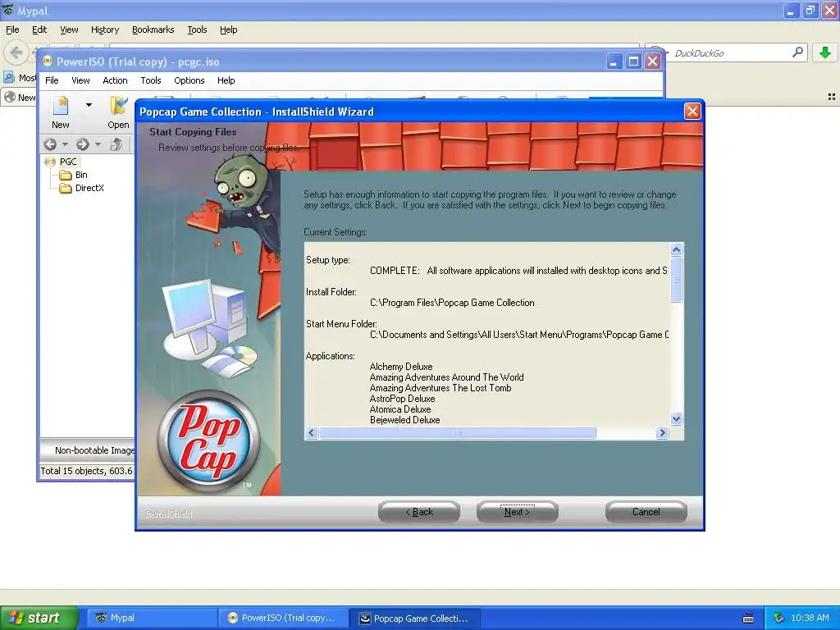Image resolution: width=840 pixels, height=630 pixels.
Task: Click the horizontal scrollbar thumb in settings
Action: 458,433
